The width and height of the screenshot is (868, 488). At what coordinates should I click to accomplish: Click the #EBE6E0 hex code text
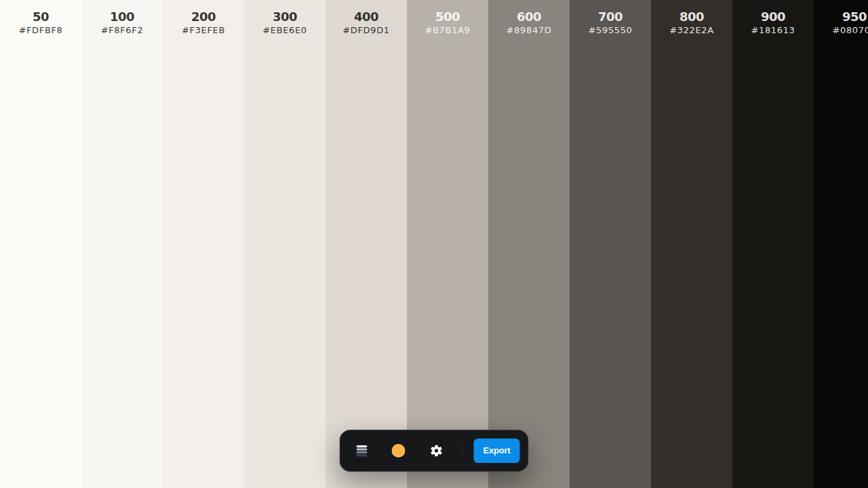[x=285, y=30]
